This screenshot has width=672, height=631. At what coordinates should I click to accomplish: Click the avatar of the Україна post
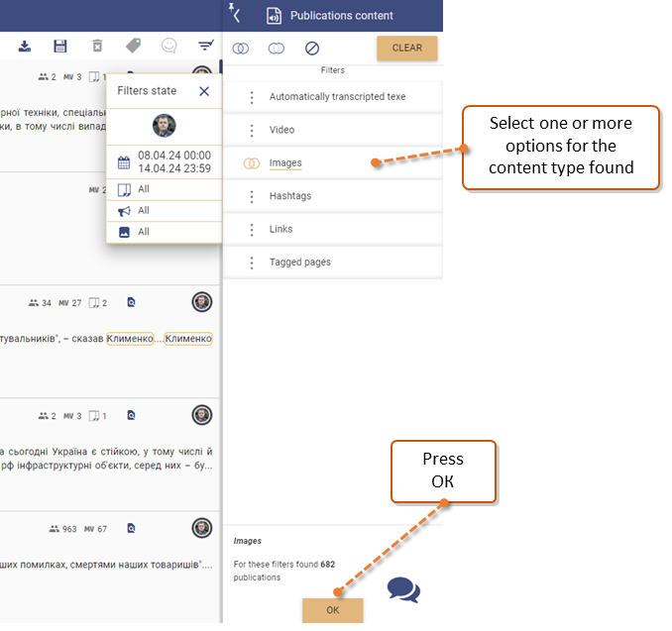(x=202, y=415)
